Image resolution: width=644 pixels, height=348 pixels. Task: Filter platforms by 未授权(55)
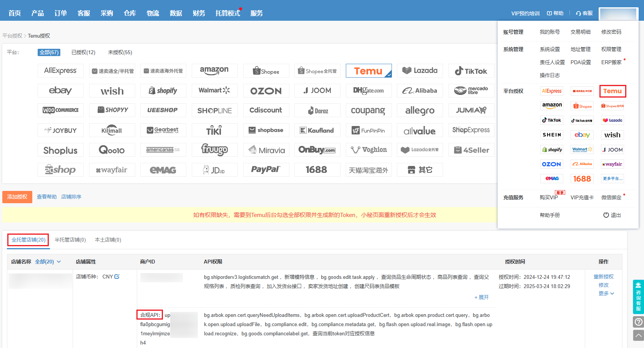[120, 52]
